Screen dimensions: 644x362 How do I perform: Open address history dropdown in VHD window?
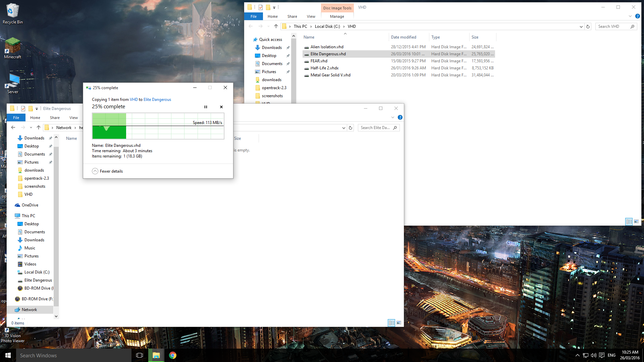coord(581,26)
